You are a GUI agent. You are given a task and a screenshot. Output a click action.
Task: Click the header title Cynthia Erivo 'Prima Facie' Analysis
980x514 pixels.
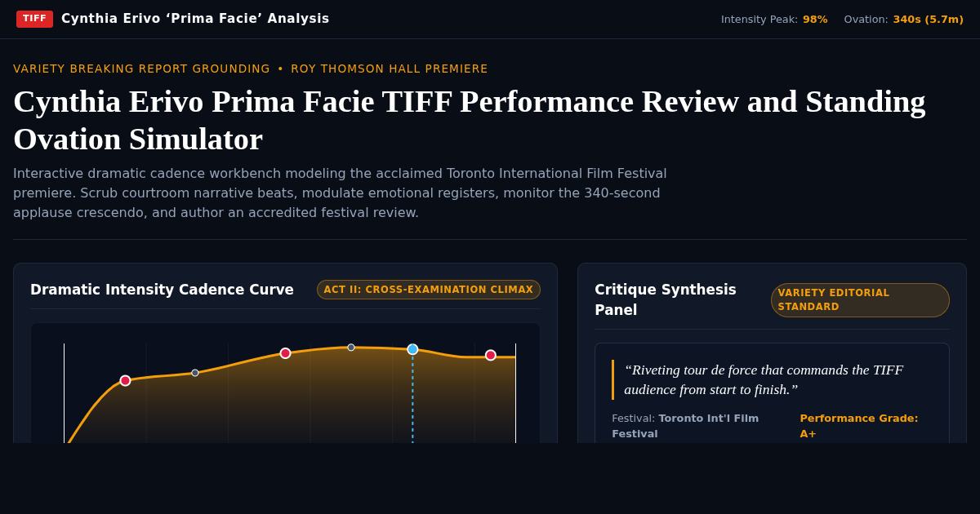click(195, 19)
